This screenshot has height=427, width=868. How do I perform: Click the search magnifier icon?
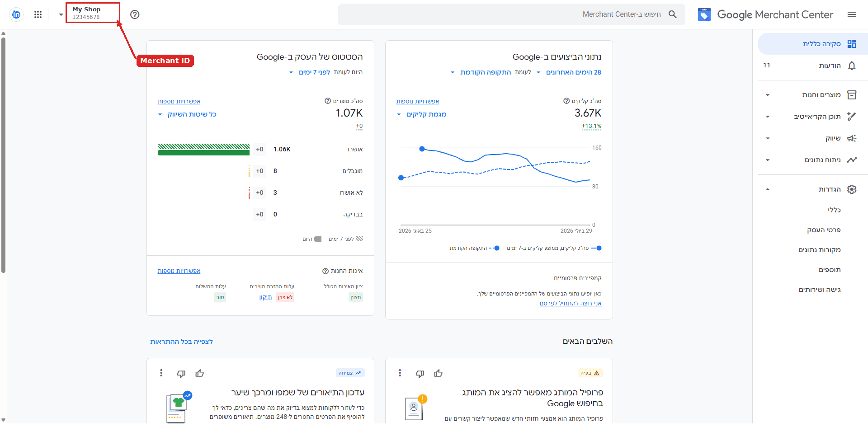point(673,14)
